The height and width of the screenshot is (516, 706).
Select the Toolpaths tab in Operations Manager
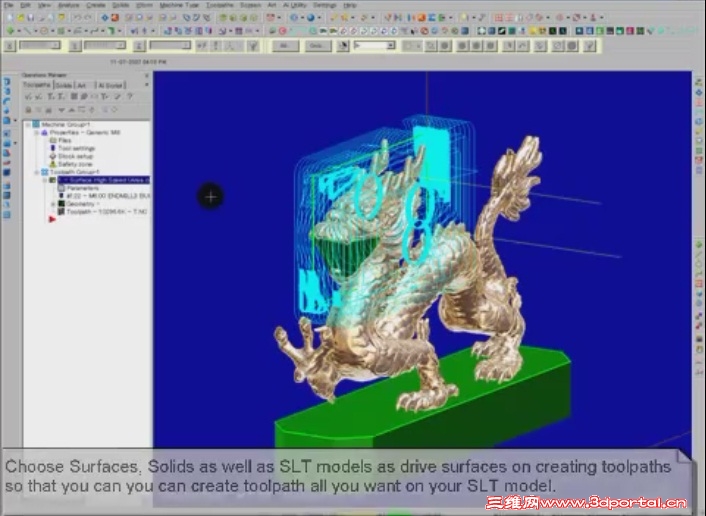[x=37, y=85]
